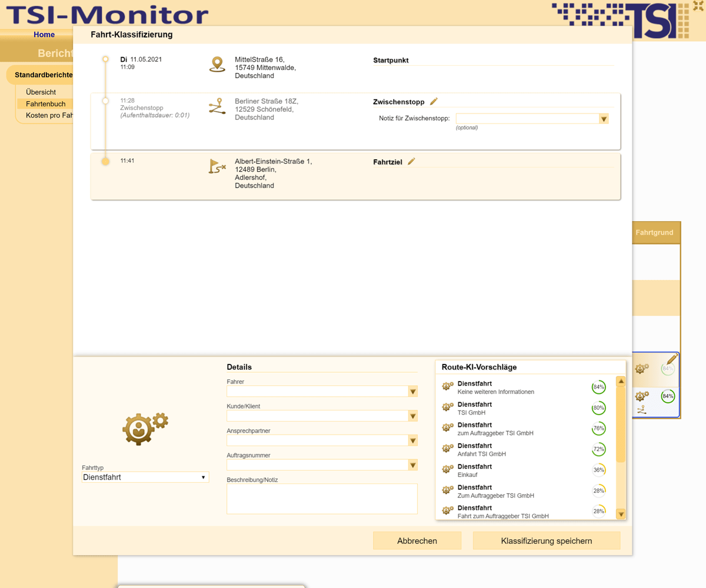Click the 36% confidence circle for Einkauf
The image size is (706, 588).
[598, 470]
